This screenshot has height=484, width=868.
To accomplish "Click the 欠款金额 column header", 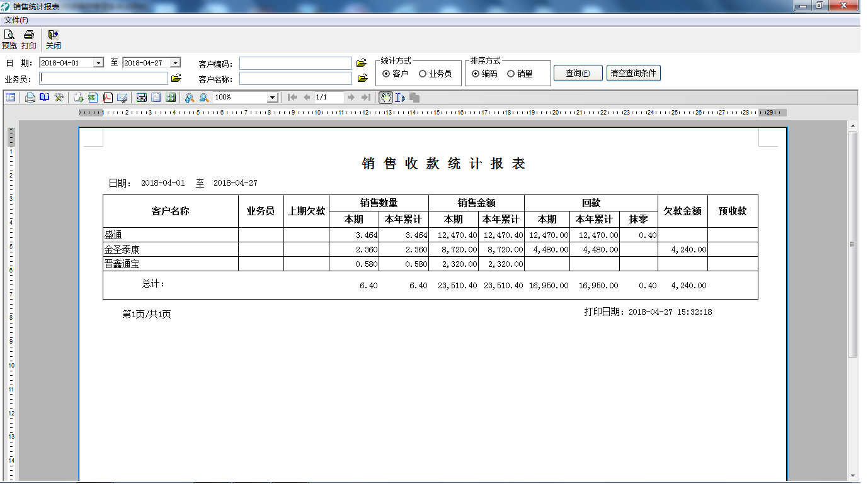I will [x=683, y=211].
